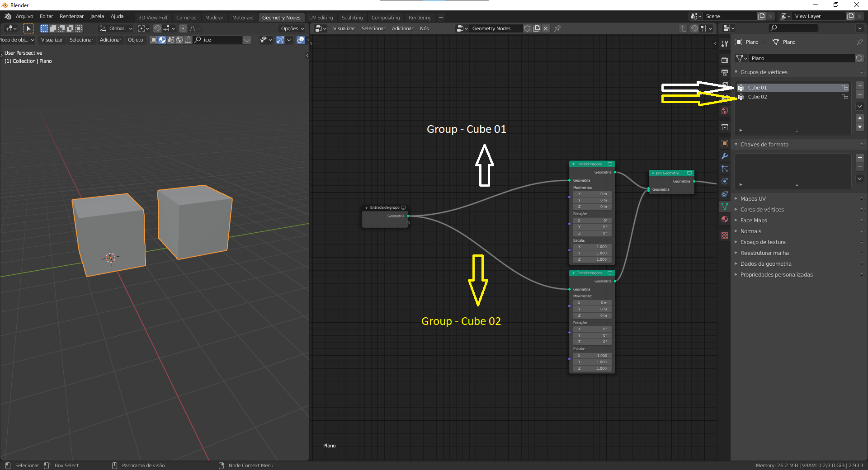Viewport: 868px width, 470px height.
Task: Open the Objeto menu in 3D viewport
Action: [135, 40]
